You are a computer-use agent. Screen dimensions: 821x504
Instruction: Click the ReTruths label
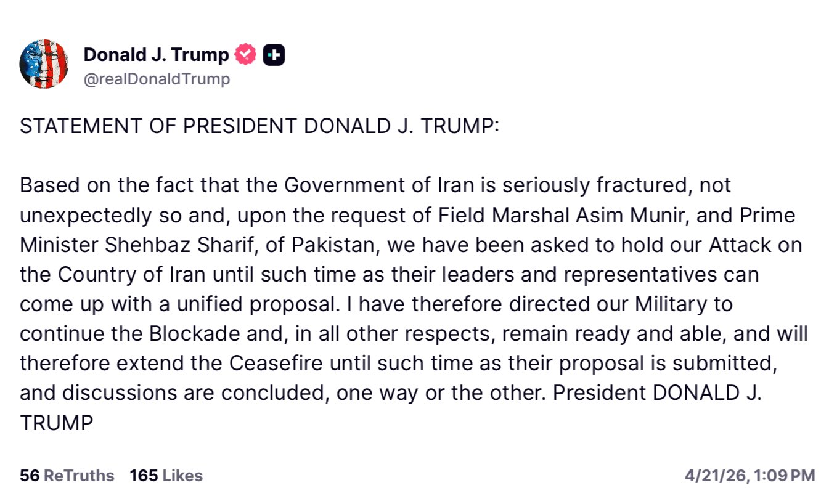[x=80, y=476]
